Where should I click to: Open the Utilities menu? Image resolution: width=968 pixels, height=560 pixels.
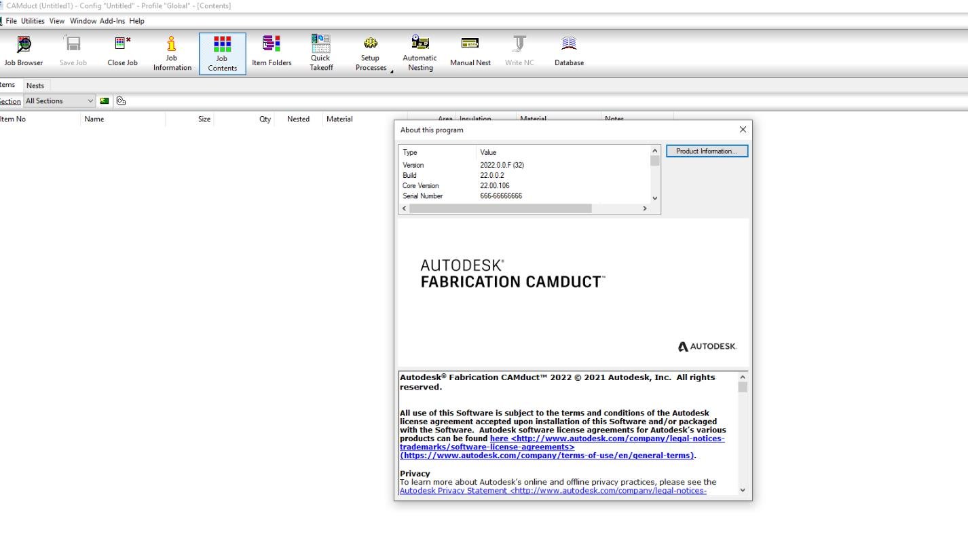point(33,21)
